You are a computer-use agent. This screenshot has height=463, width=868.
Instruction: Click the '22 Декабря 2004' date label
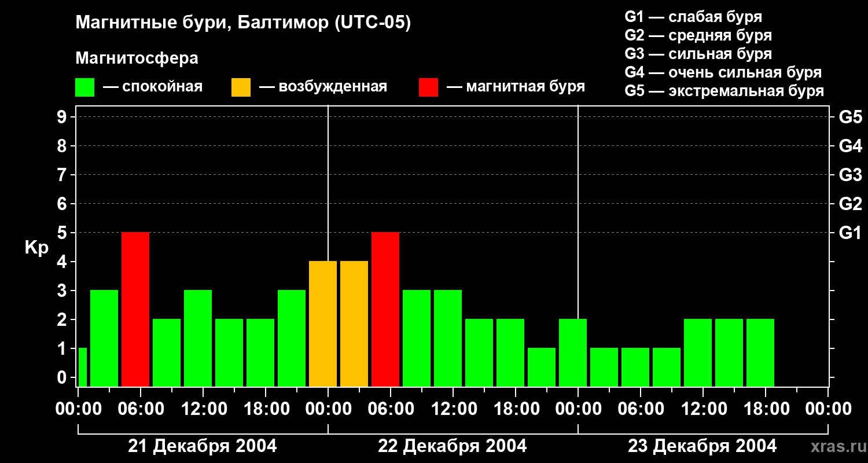453,446
